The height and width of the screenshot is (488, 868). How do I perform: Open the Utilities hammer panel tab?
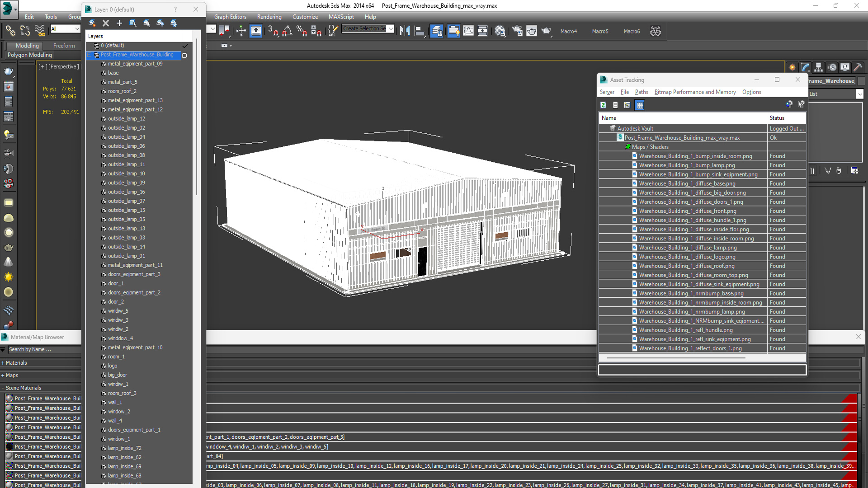[858, 67]
